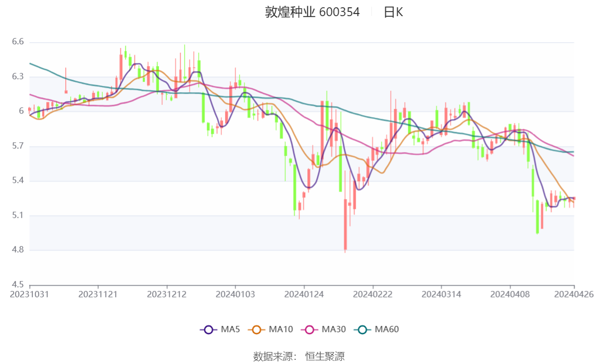Toggle the MA5 series via its legend text
This screenshot has height=364, width=598.
[x=230, y=329]
